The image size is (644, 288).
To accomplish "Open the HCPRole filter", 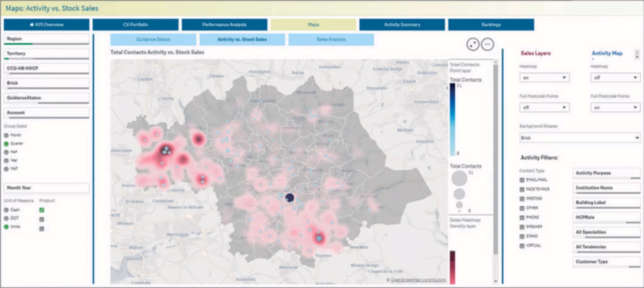I will pos(607,218).
